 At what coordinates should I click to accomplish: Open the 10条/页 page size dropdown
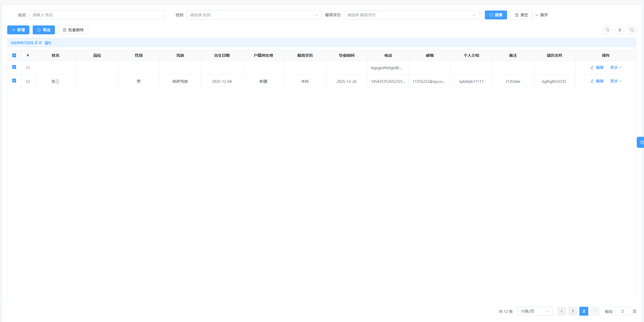534,311
